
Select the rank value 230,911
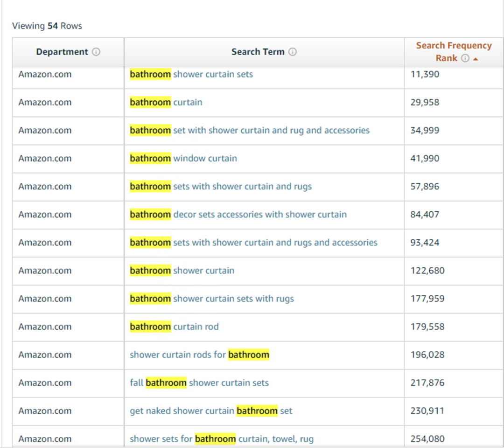point(427,411)
